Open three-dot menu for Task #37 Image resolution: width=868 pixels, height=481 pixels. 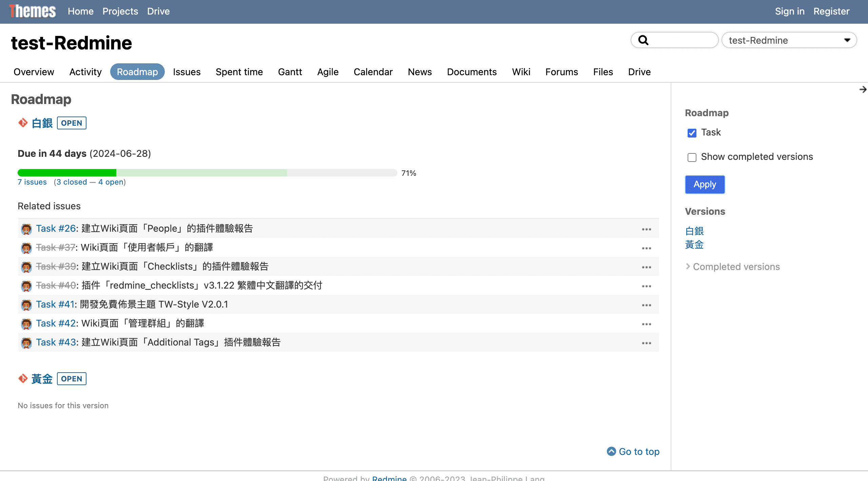646,248
